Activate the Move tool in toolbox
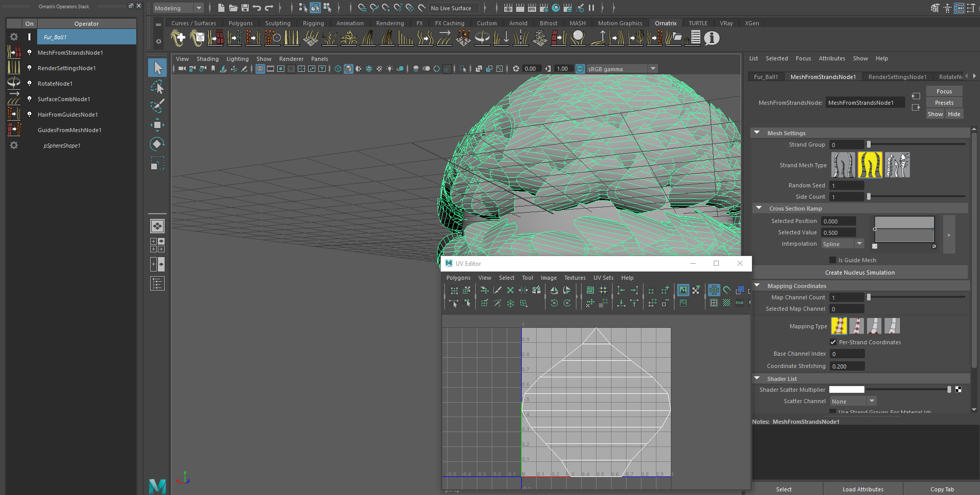Screen dimensions: 980x495 tap(157, 125)
